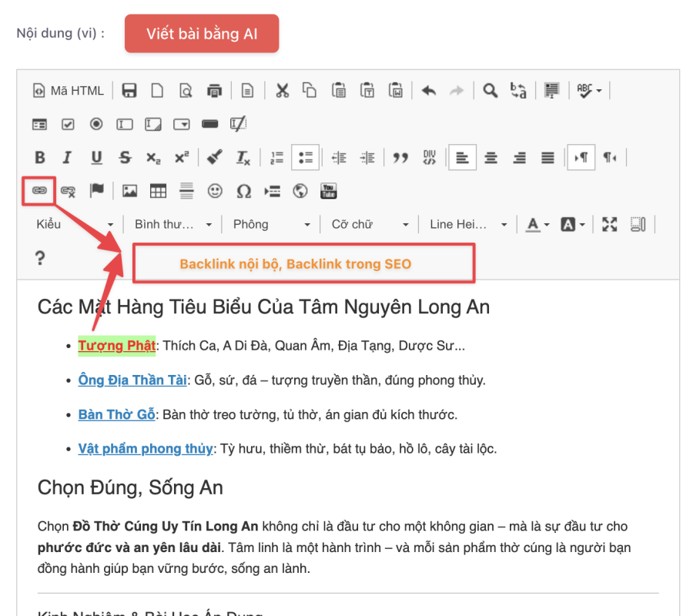700x616 pixels.
Task: Insert a Table
Action: [x=158, y=191]
